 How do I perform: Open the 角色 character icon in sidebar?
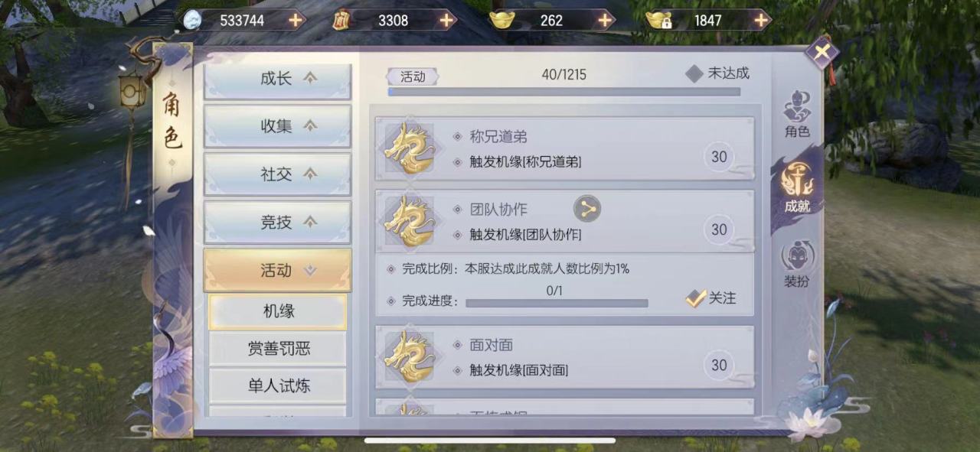click(x=797, y=115)
